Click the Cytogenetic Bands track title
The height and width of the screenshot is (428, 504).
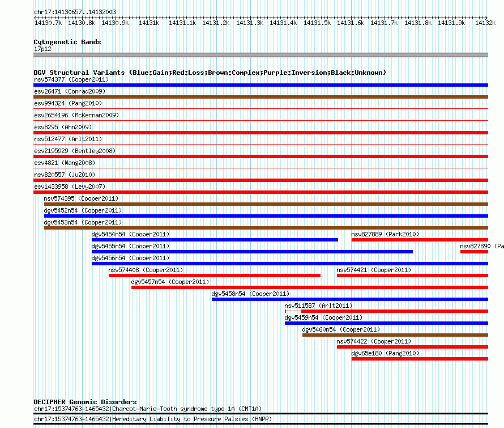67,42
